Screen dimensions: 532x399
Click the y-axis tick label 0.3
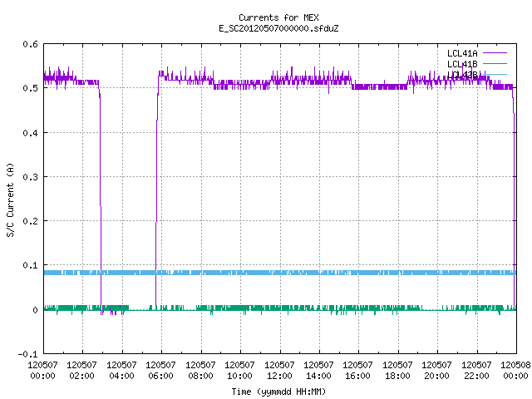(x=30, y=177)
